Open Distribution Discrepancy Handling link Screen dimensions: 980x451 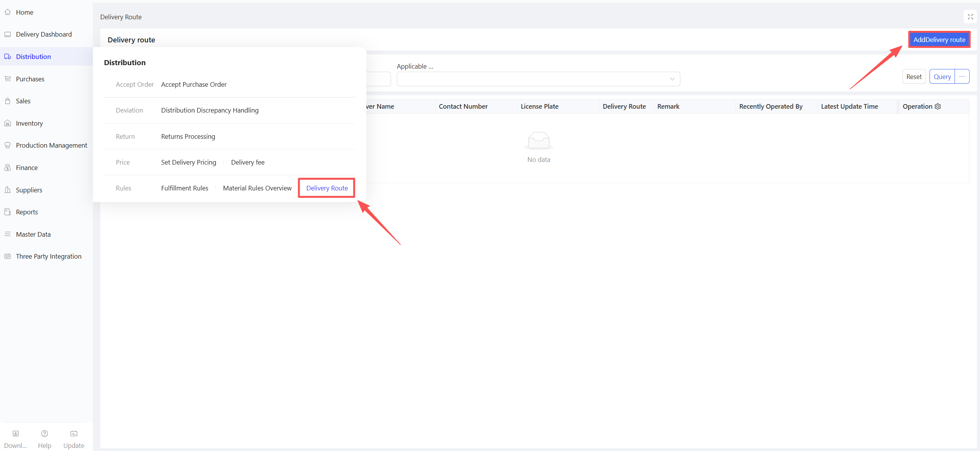click(210, 110)
